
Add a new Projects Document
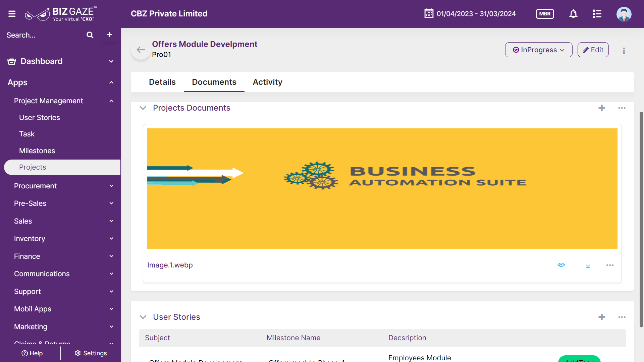(602, 108)
